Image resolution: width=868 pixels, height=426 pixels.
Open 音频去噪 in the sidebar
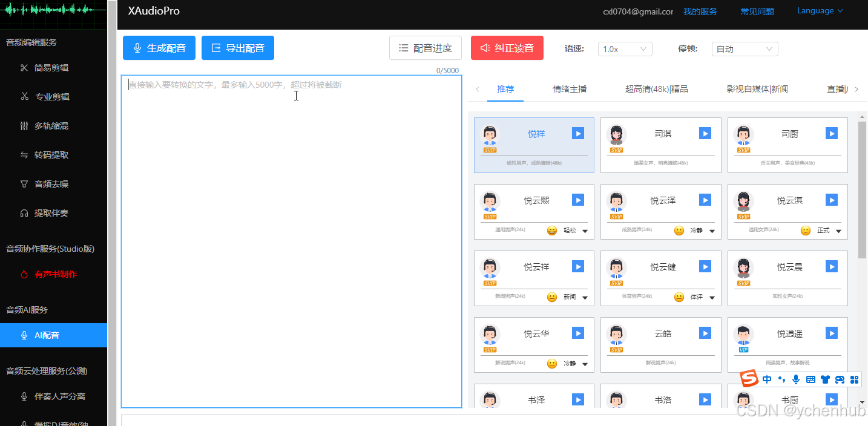point(51,184)
